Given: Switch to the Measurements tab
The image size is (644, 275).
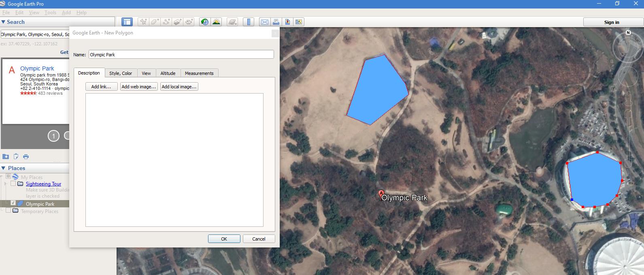Looking at the screenshot, I should [199, 73].
